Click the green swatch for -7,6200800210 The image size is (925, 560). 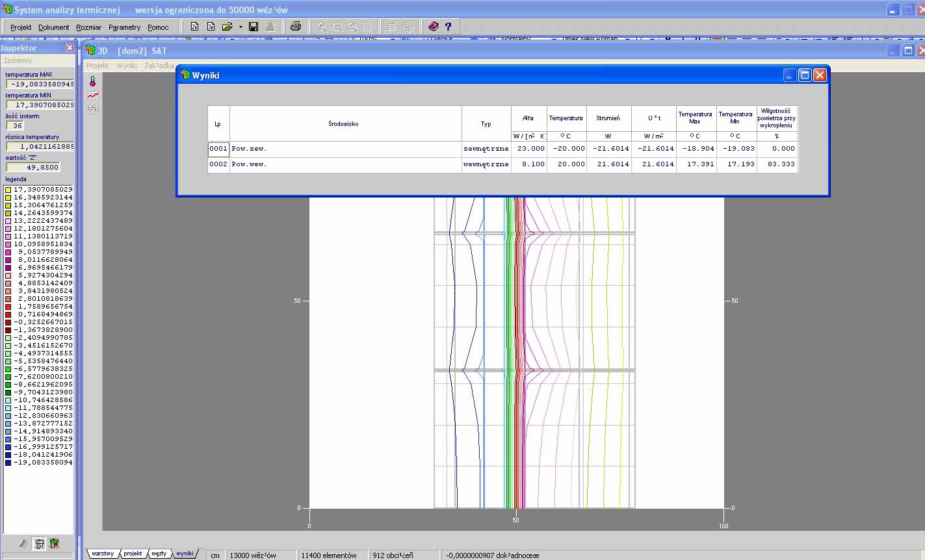(x=8, y=377)
